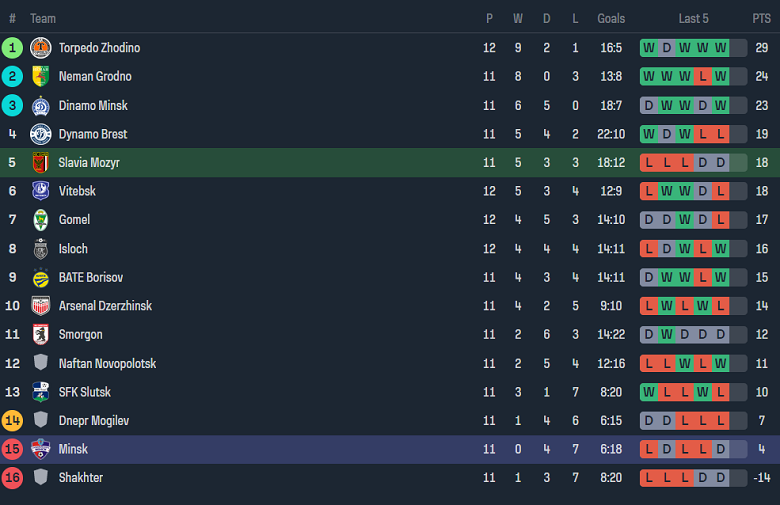Screen dimensions: 780x505
Task: Click the Gomel team badge
Action: coord(41,220)
